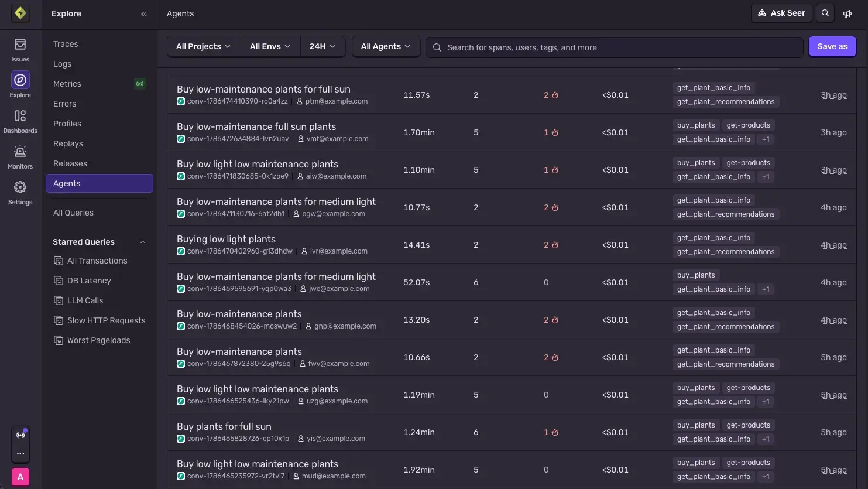Open All Queries
Screen dimensions: 868x489
(73, 213)
